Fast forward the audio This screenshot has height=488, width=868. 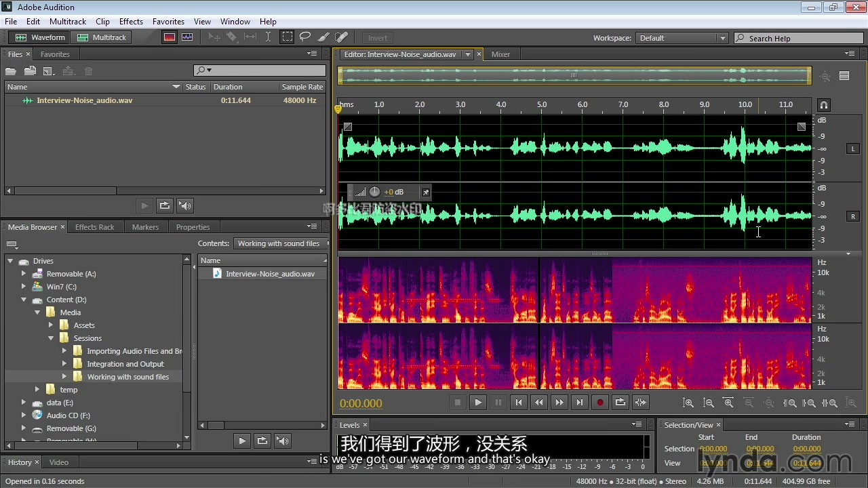559,402
